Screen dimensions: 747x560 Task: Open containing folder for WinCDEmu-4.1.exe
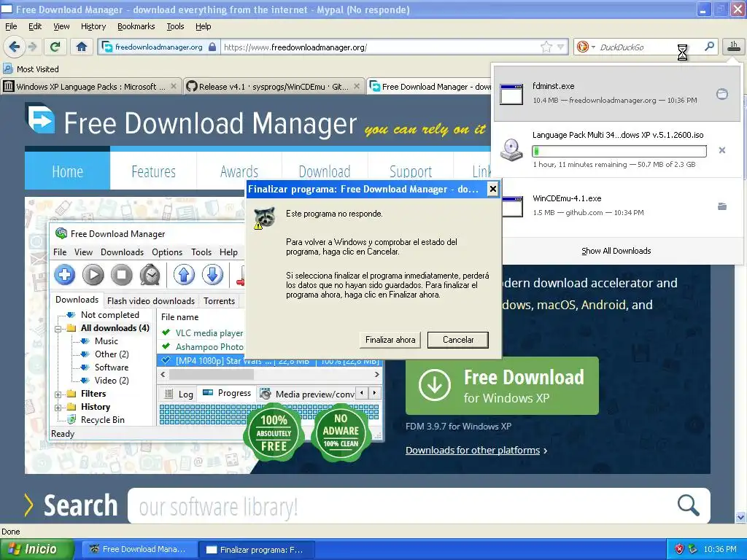click(722, 206)
